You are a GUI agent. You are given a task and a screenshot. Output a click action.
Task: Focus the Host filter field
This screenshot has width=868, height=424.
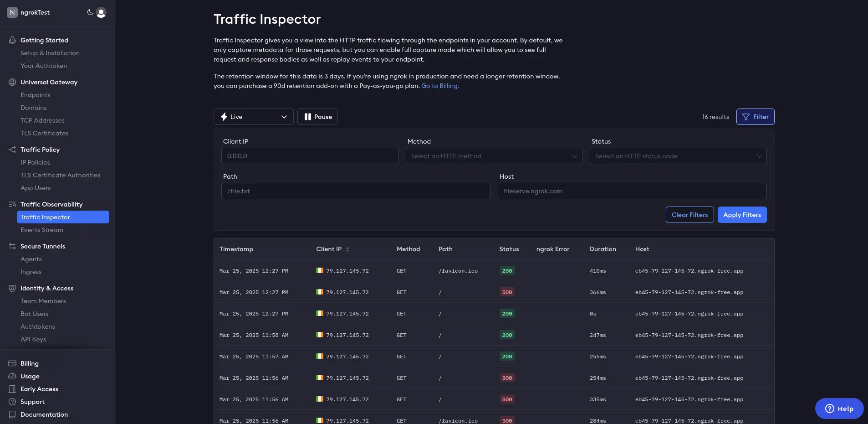click(x=632, y=191)
